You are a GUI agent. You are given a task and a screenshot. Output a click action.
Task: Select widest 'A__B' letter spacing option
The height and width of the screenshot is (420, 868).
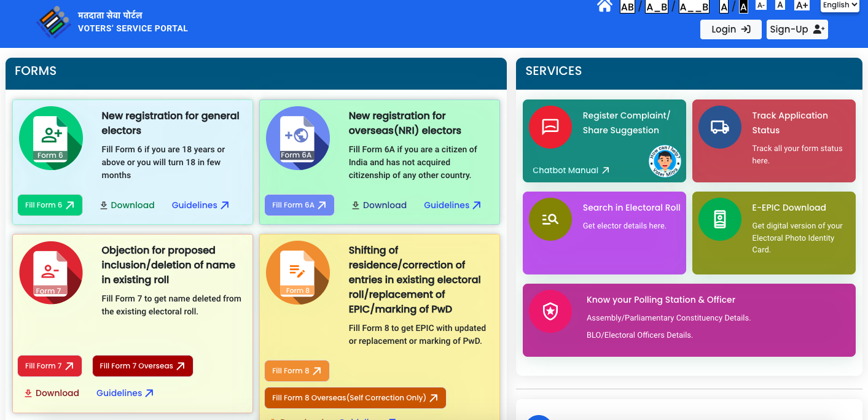pyautogui.click(x=694, y=7)
